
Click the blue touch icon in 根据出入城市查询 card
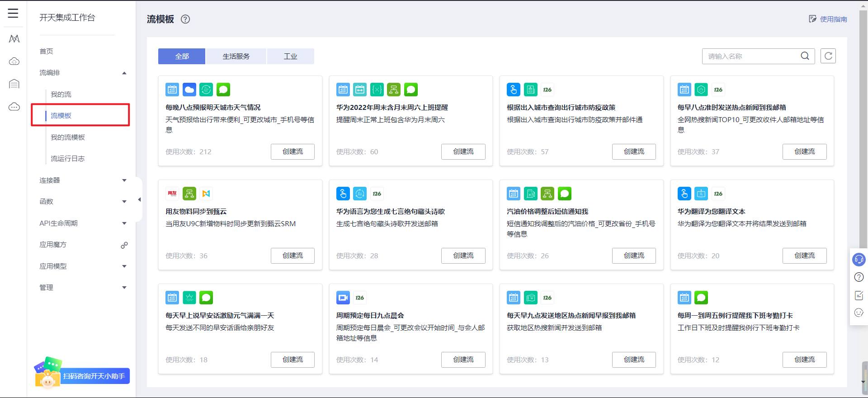514,90
